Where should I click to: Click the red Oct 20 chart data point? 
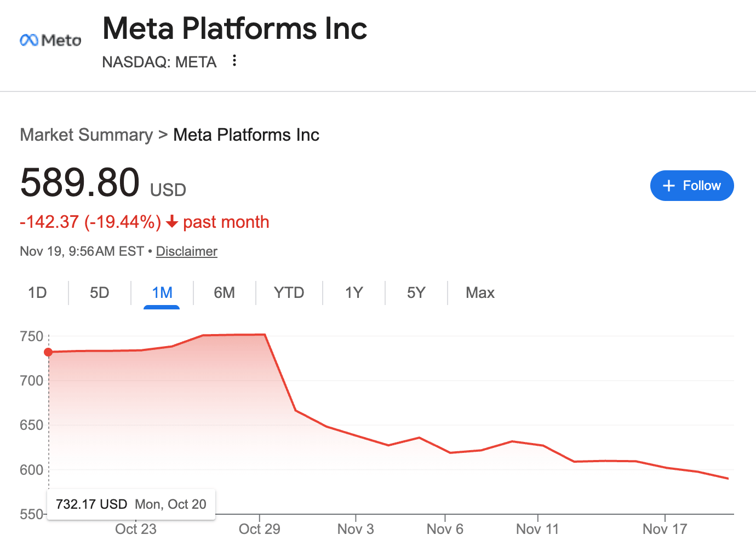[48, 352]
